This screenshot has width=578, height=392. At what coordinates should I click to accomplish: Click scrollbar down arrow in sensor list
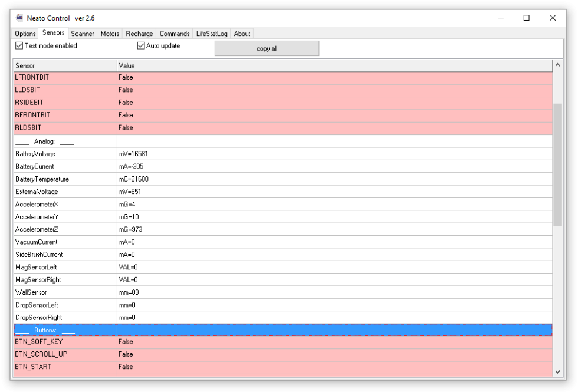coord(558,371)
